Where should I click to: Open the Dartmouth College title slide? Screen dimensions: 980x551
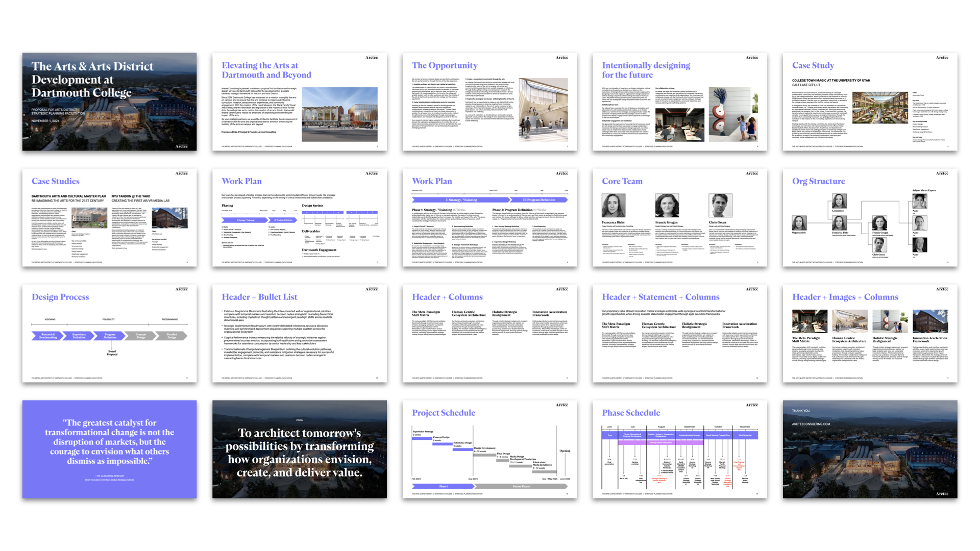click(109, 102)
